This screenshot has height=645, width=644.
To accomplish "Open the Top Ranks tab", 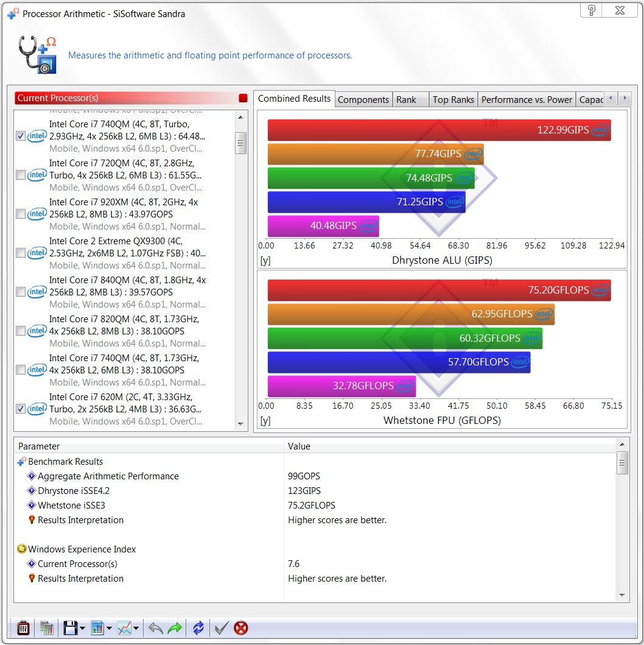I will point(453,99).
